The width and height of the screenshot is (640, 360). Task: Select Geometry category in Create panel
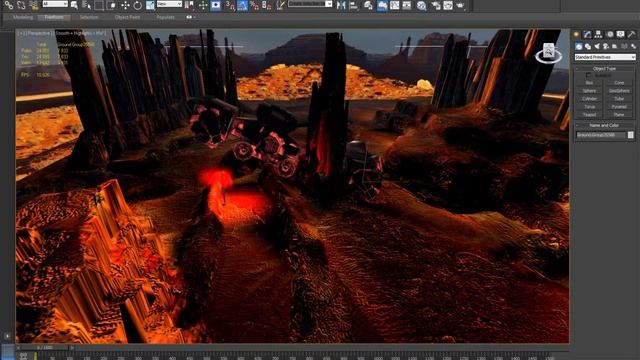(x=578, y=47)
